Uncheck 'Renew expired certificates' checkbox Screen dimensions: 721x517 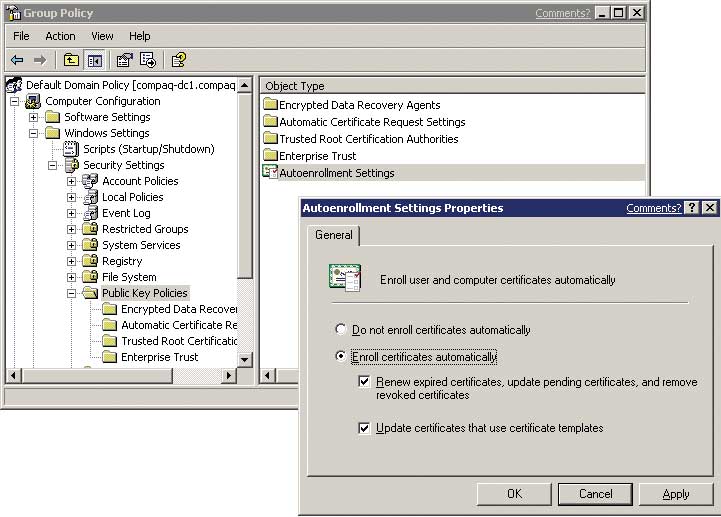point(365,381)
